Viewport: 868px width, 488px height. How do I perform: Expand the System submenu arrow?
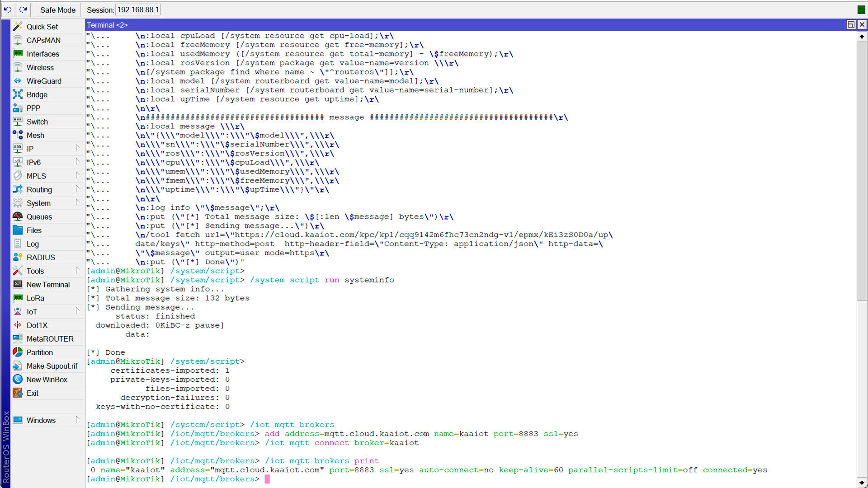coord(77,202)
